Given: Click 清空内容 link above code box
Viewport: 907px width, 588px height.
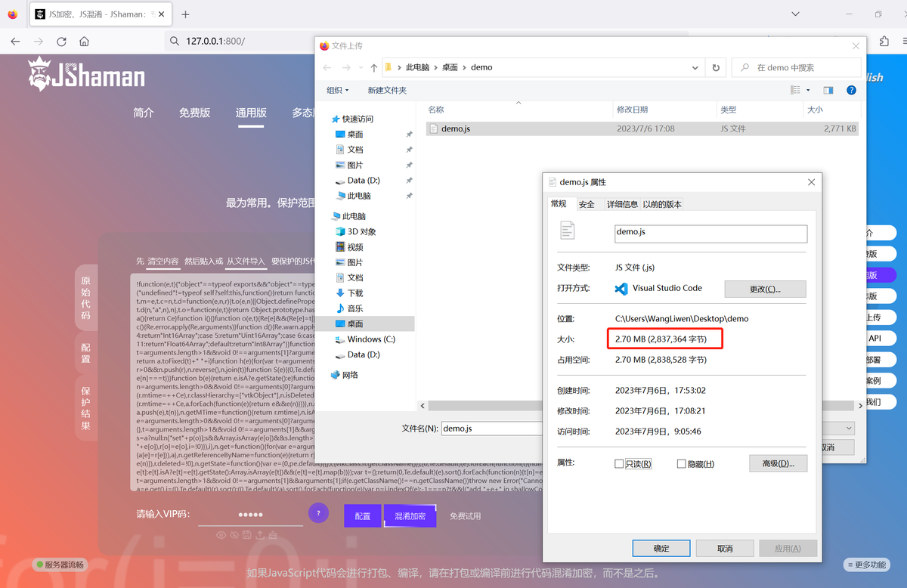Looking at the screenshot, I should [163, 262].
